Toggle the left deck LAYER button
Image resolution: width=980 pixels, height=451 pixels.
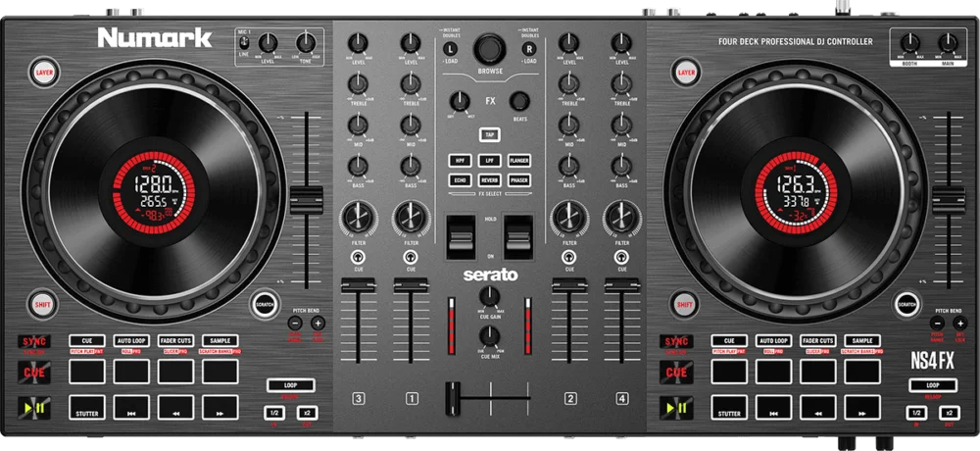(x=44, y=73)
